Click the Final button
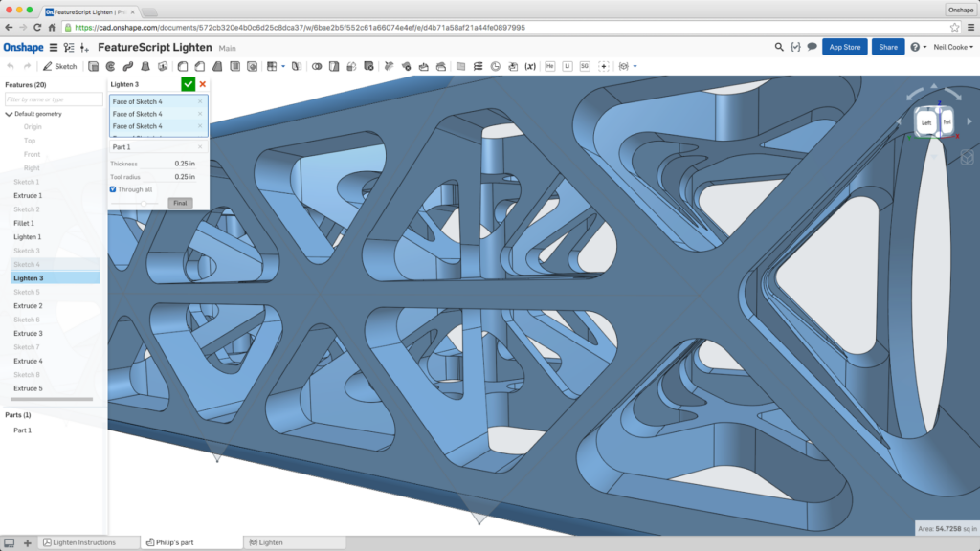The height and width of the screenshot is (551, 980). click(180, 203)
